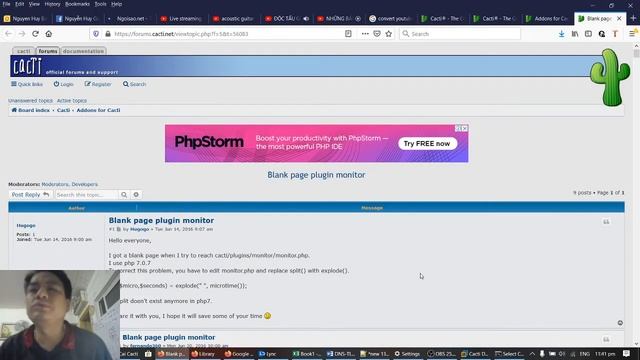Switch to the Live streaming tab
640x360 pixels.
point(182,18)
